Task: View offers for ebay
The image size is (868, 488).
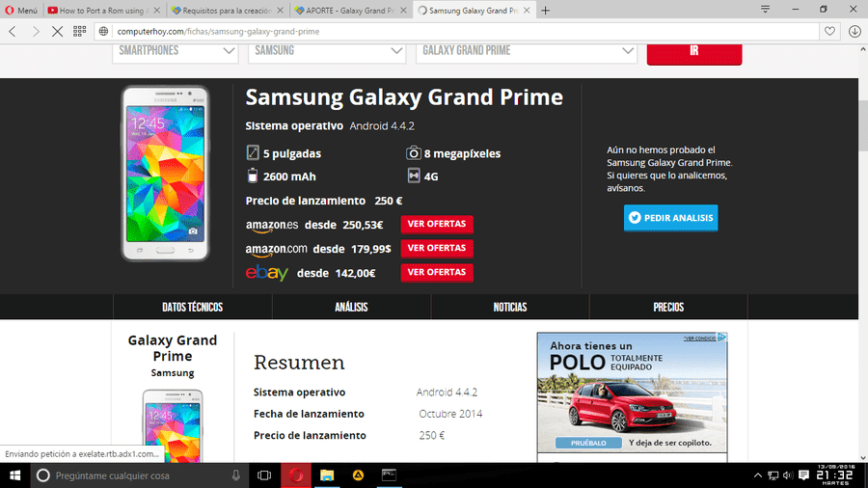Action: point(437,272)
